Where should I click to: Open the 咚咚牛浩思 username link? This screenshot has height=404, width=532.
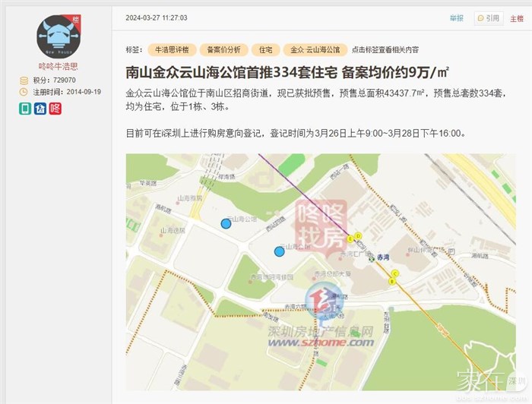[59, 66]
